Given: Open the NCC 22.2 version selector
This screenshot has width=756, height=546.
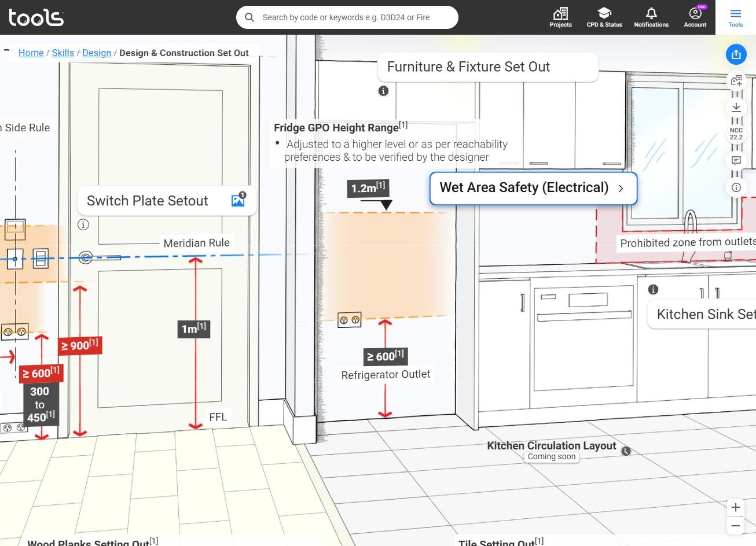Looking at the screenshot, I should [x=736, y=134].
